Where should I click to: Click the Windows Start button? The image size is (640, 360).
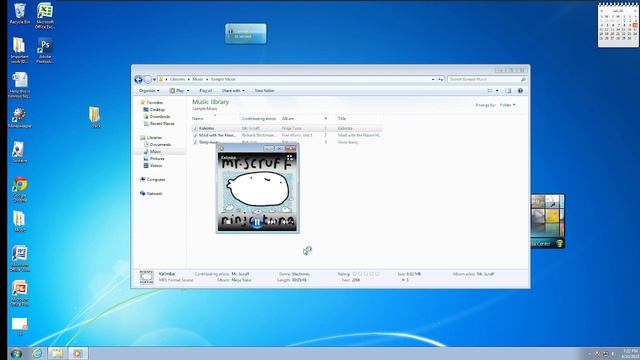(x=16, y=353)
